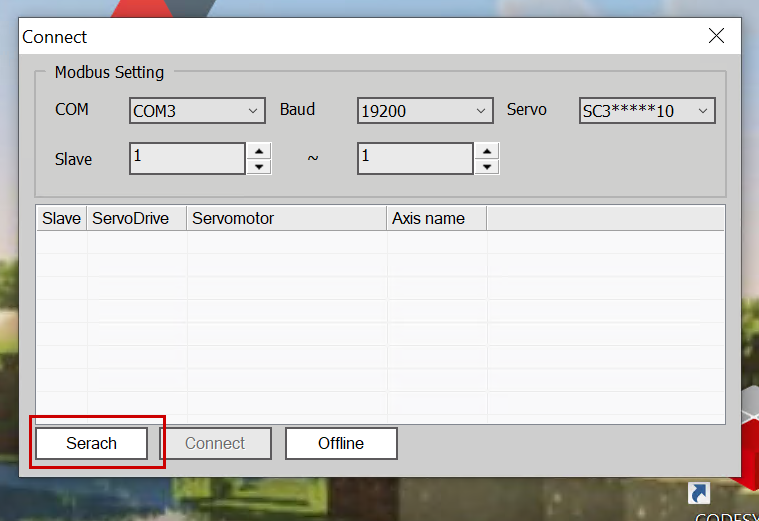This screenshot has height=521, width=759.
Task: Increase the starting Slave number
Action: [x=259, y=150]
